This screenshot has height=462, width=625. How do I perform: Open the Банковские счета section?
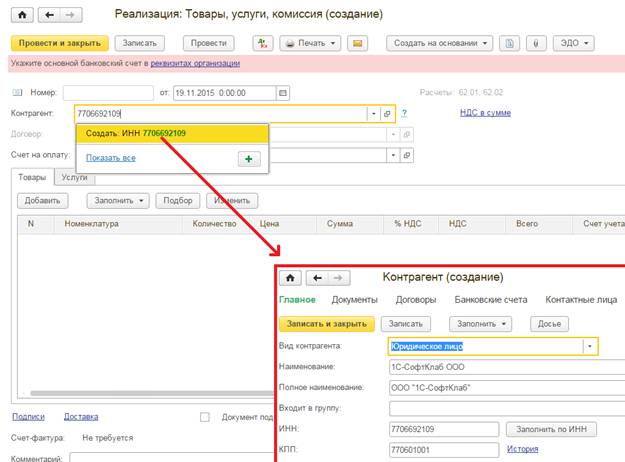pos(491,300)
